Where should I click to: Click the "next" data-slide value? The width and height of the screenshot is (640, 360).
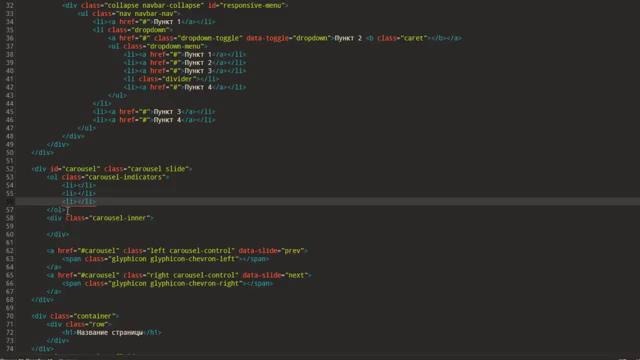(x=296, y=275)
